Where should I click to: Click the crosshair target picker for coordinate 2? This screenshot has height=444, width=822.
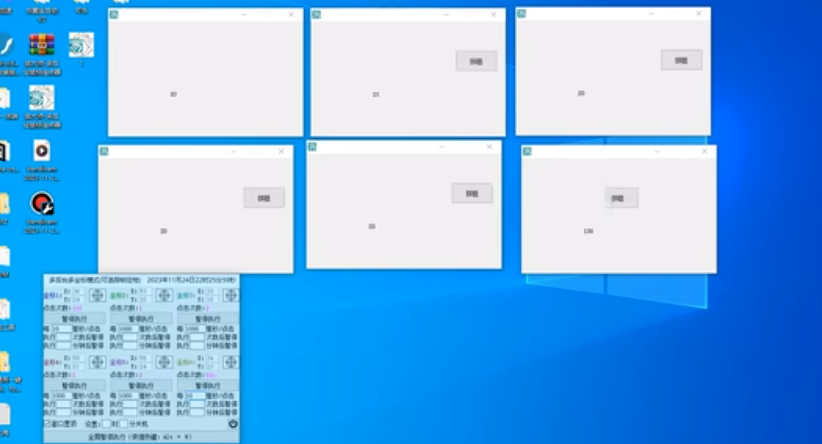(164, 296)
